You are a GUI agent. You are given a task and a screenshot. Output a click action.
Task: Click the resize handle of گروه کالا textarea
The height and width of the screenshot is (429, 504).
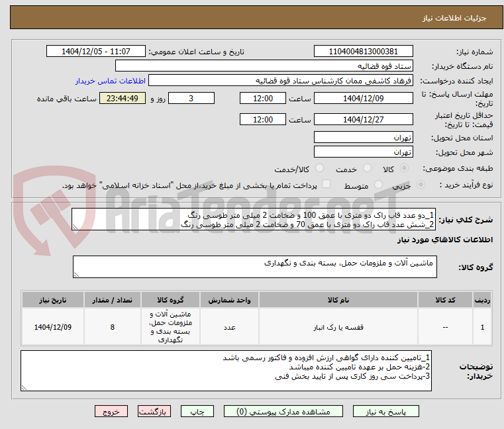coord(77,274)
